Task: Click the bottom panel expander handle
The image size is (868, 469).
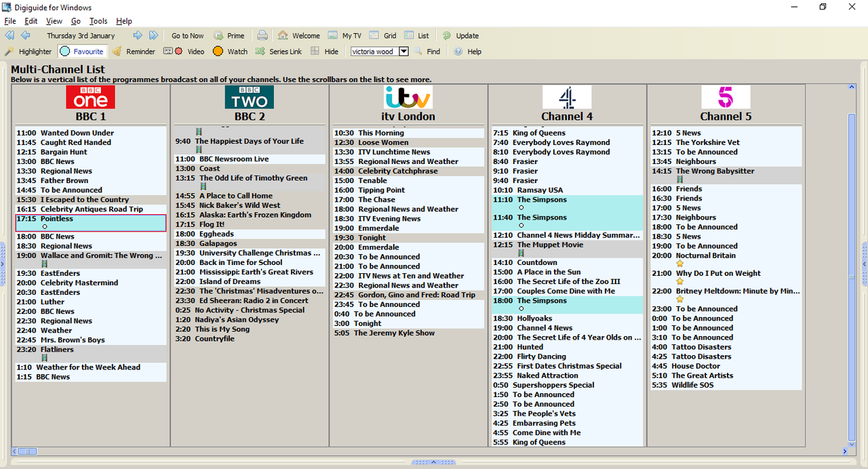Action: (434, 462)
